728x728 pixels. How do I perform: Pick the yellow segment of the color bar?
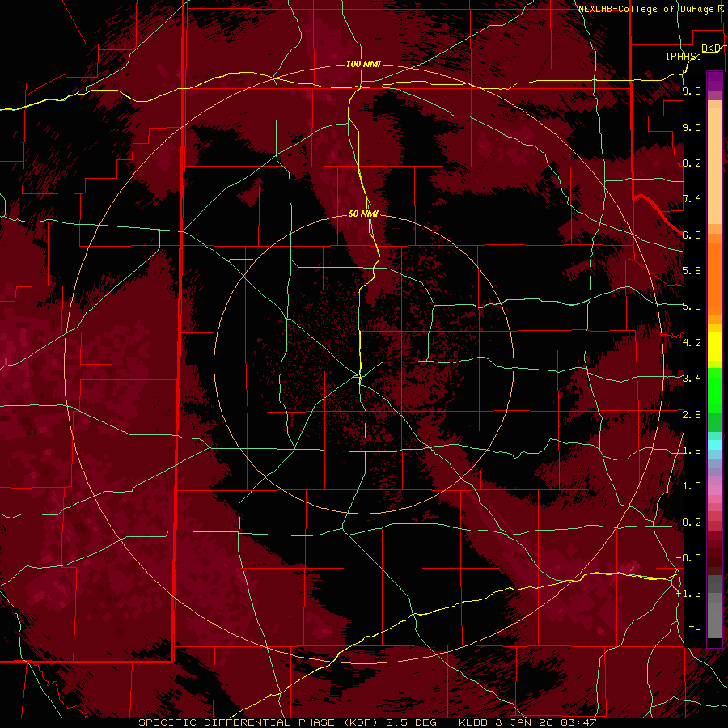tap(714, 346)
